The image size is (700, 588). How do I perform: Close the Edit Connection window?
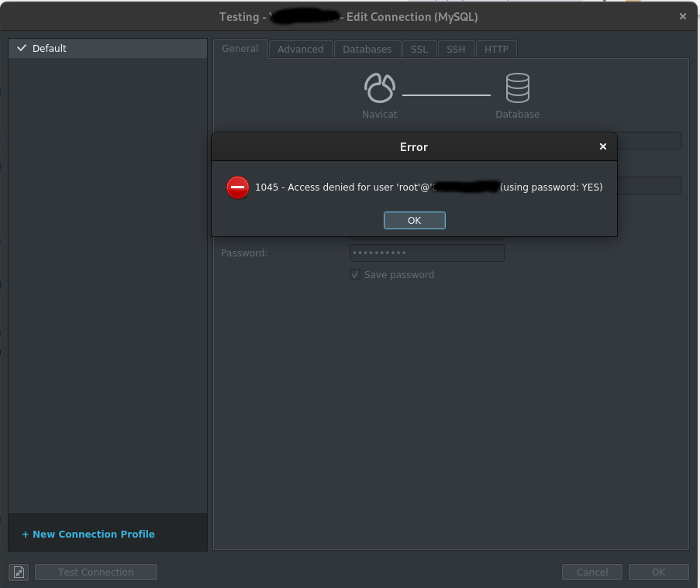pos(683,16)
